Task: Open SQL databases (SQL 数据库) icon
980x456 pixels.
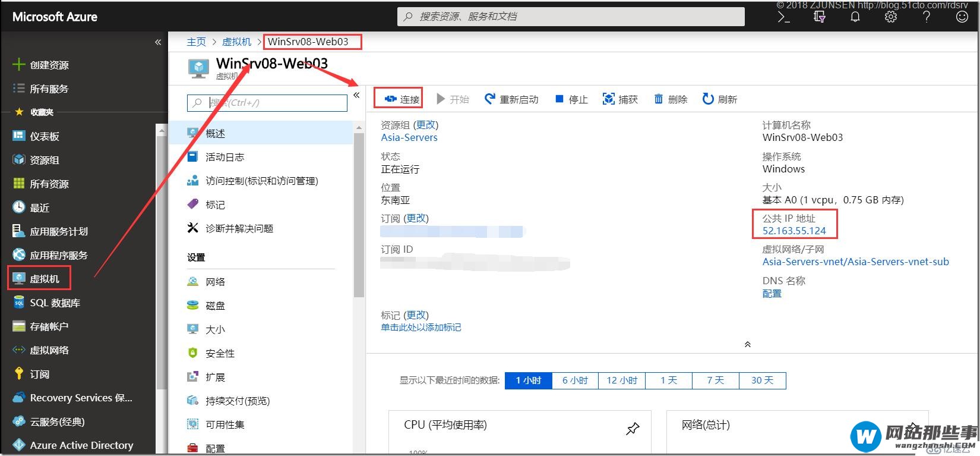Action: tap(18, 302)
